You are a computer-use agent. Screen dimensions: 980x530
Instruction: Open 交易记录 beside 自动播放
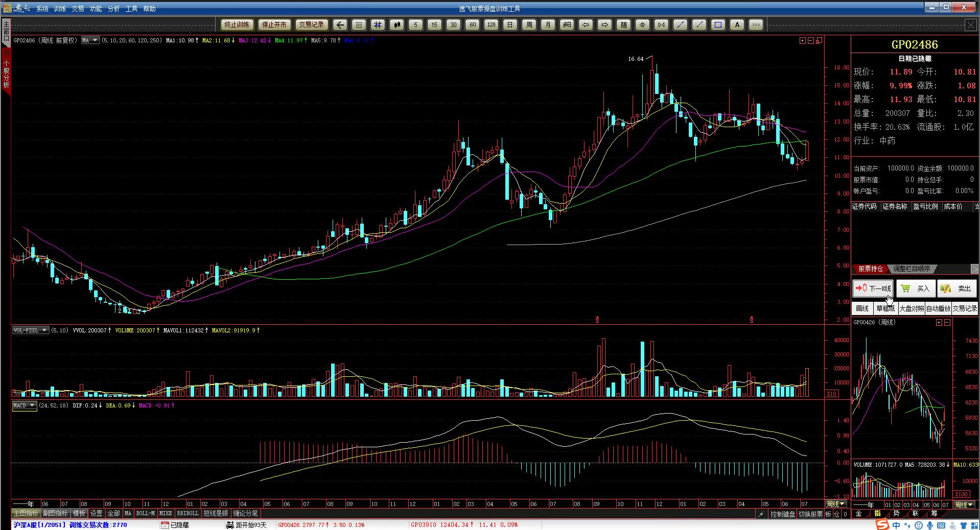965,308
